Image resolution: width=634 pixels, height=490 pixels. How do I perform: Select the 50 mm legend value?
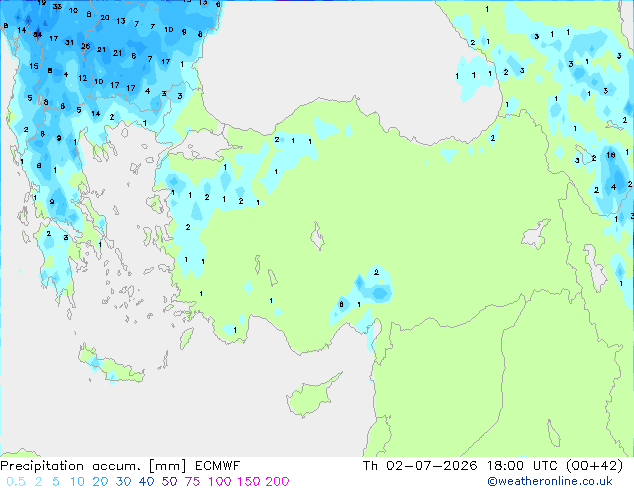(169, 482)
